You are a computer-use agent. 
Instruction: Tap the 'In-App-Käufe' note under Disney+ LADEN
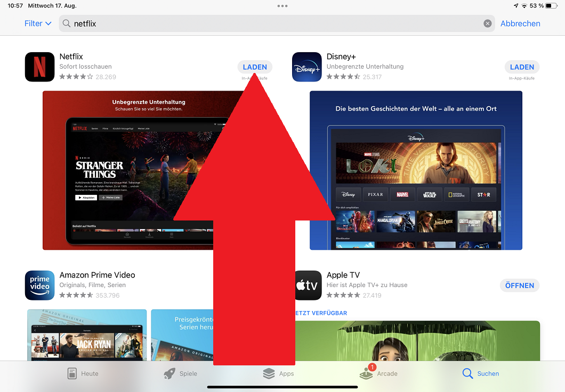point(522,78)
